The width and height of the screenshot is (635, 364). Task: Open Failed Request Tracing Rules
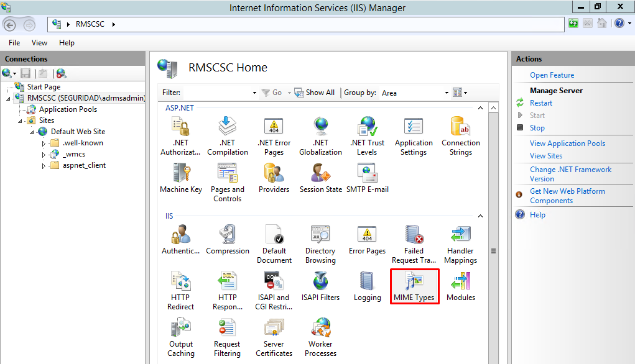[x=414, y=244]
